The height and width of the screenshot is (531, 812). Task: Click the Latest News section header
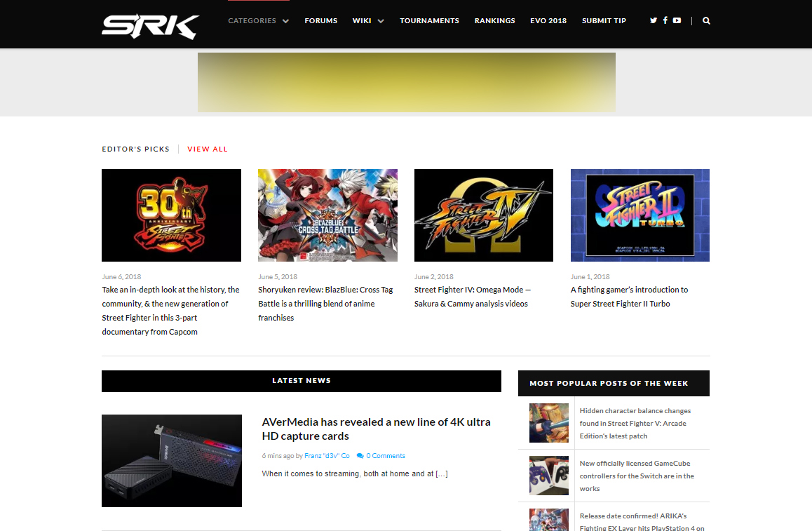302,381
